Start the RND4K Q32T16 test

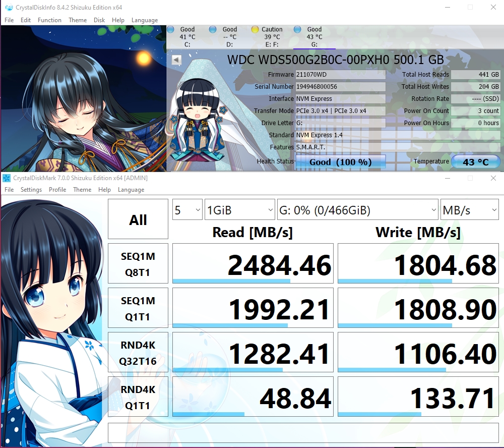coord(138,353)
